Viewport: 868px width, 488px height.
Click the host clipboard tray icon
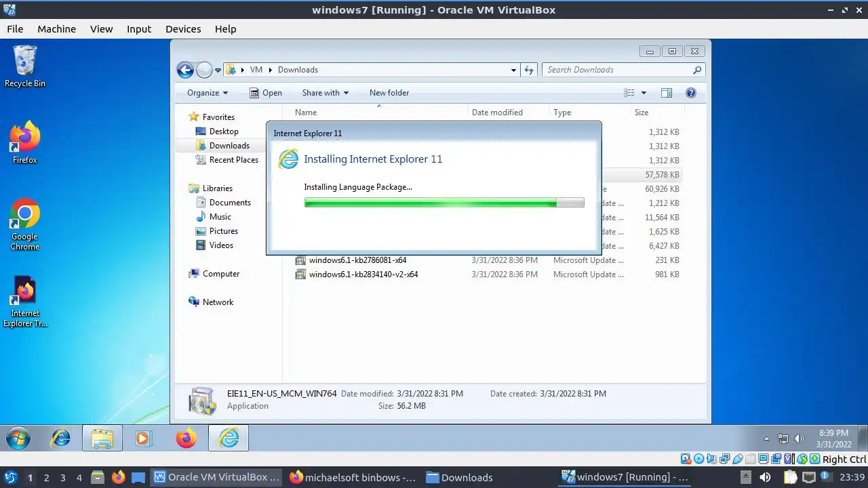789,477
